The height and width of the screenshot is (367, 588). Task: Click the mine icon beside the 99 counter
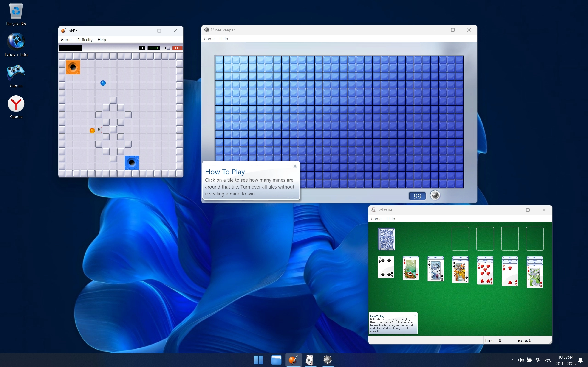coord(435,195)
